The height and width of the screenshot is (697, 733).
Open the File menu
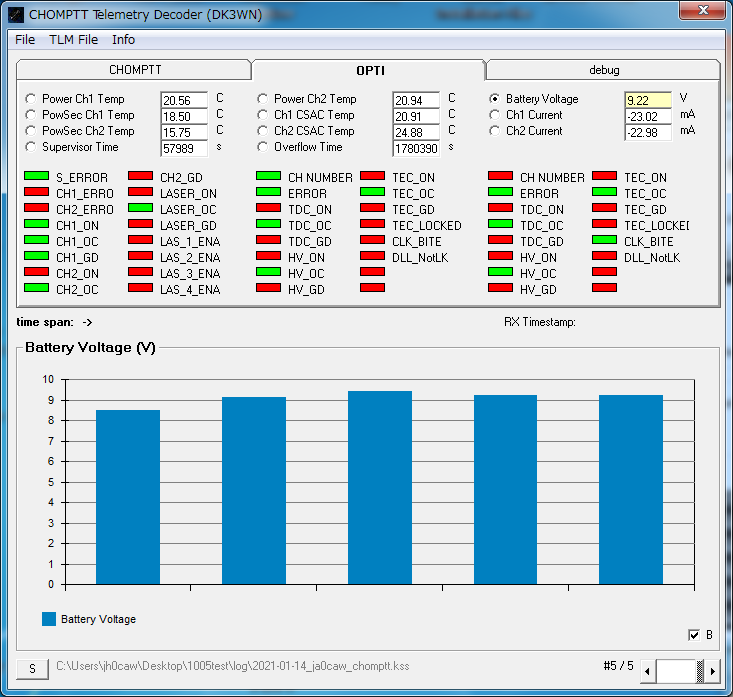(x=25, y=40)
